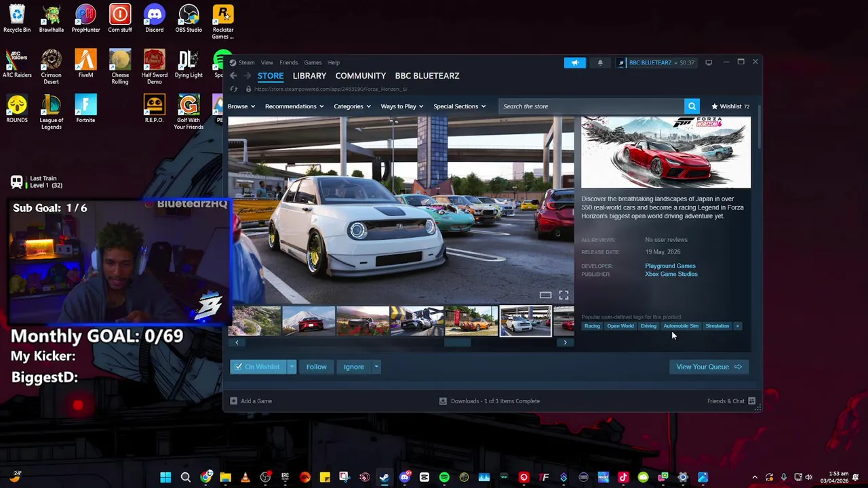Viewport: 868px width, 488px height.
Task: Open League of Legends desktop shortcut
Action: [x=52, y=113]
